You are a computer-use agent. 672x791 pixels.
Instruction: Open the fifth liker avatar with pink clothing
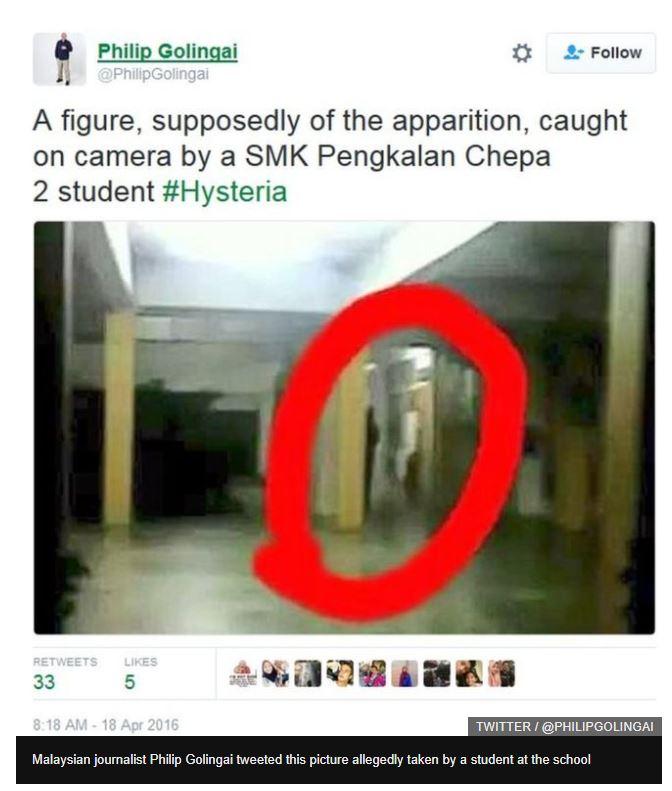372,673
